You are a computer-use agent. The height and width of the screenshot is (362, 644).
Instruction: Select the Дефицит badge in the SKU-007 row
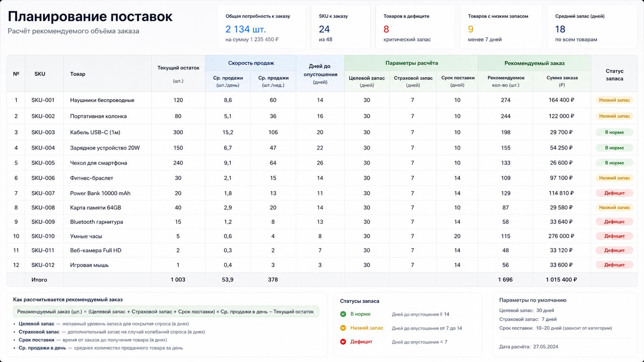pyautogui.click(x=614, y=193)
